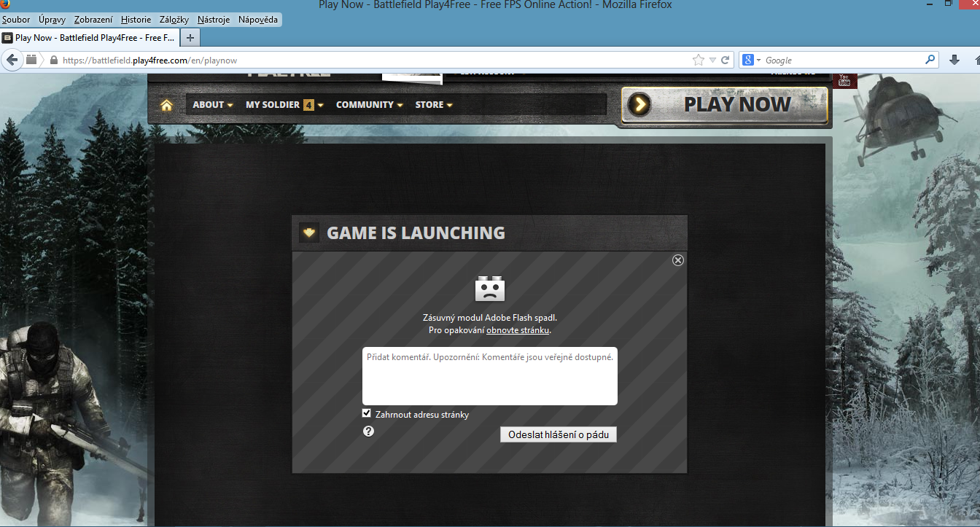This screenshot has width=980, height=527.
Task: Click the crash comment text box
Action: click(490, 376)
